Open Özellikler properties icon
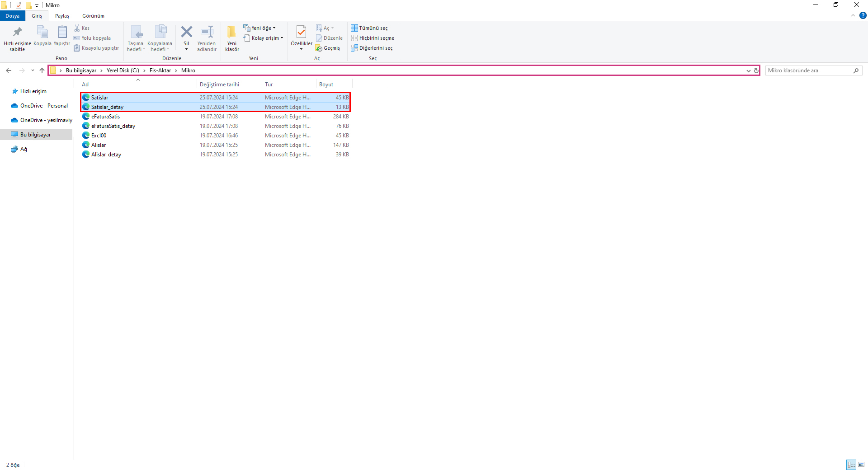 [x=301, y=33]
